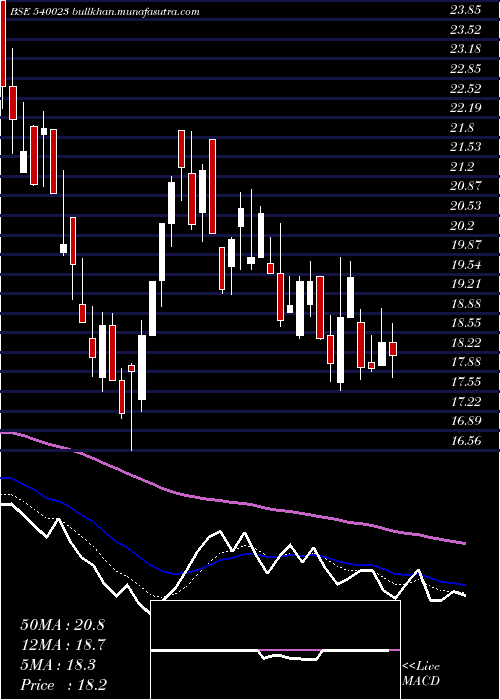This screenshot has height=700, width=500.
Task: Click the Price : 18.2 readout
Action: click(64, 685)
